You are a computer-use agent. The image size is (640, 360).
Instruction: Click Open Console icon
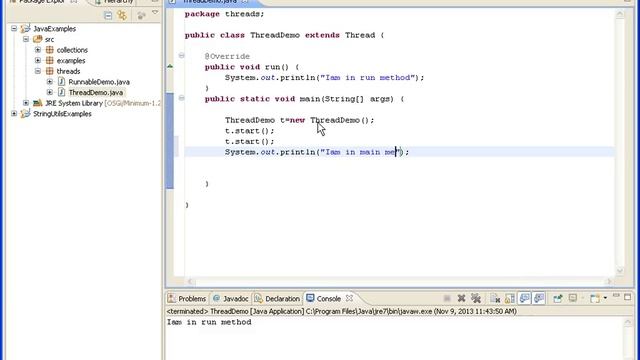[595, 299]
